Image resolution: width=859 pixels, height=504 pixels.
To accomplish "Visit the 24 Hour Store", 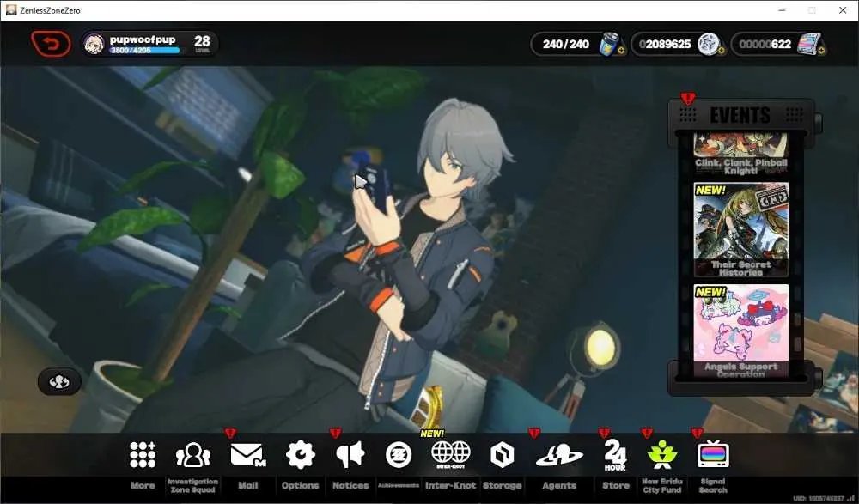I will (615, 455).
